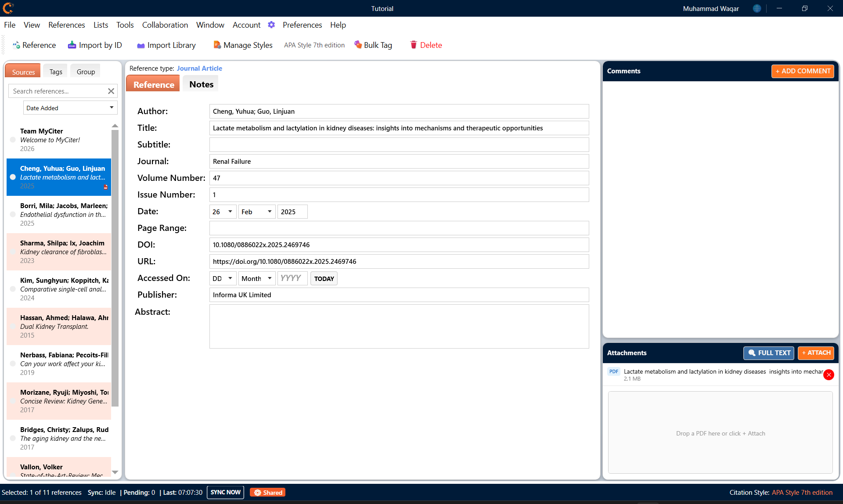The width and height of the screenshot is (843, 504).
Task: Select the Team MyCiter reference radio
Action: 13,140
